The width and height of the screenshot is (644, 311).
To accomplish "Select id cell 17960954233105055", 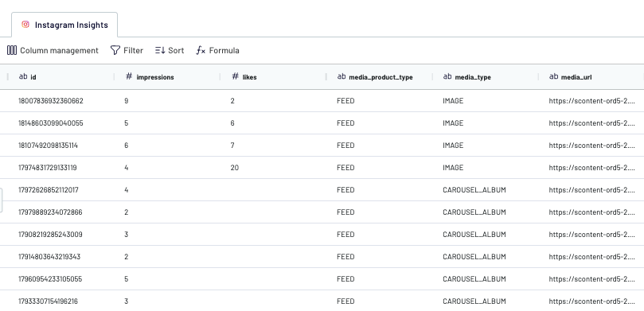I will pos(50,279).
